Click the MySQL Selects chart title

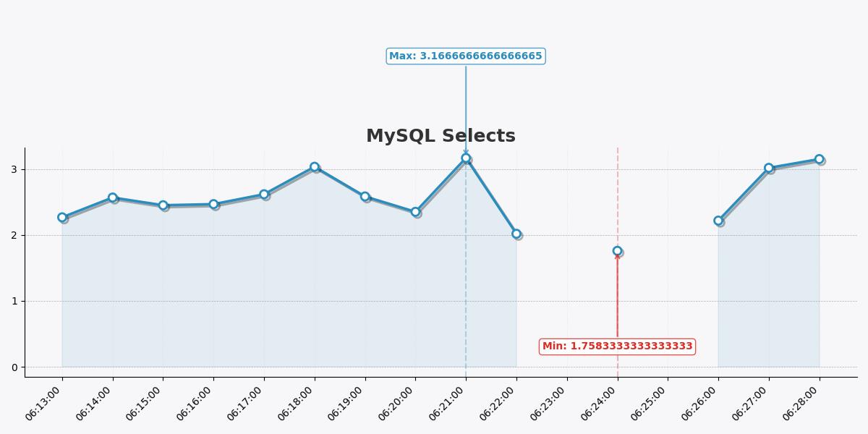point(441,136)
